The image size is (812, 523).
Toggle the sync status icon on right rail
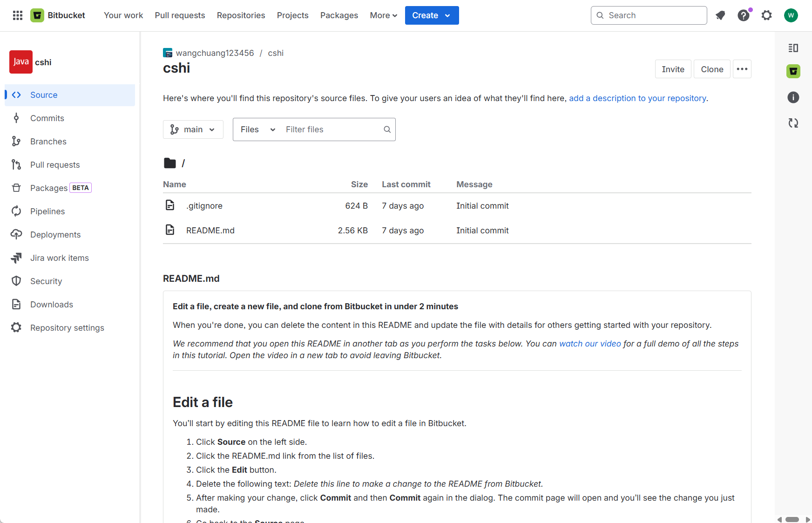[793, 123]
